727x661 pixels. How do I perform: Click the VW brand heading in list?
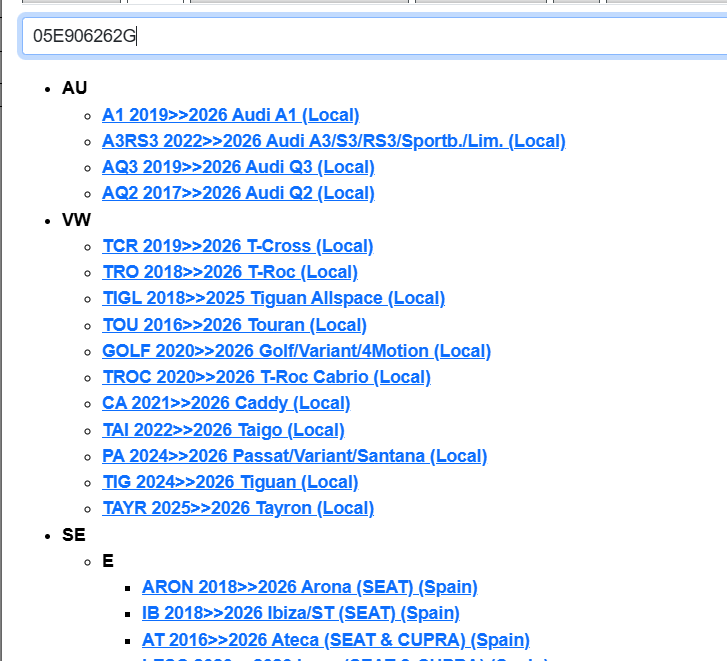[75, 220]
